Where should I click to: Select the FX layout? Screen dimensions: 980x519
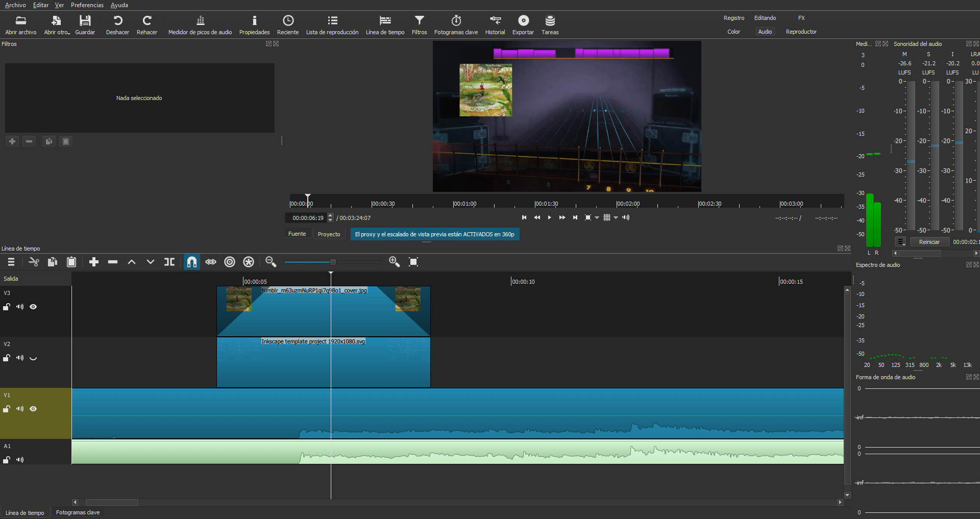[x=801, y=18]
